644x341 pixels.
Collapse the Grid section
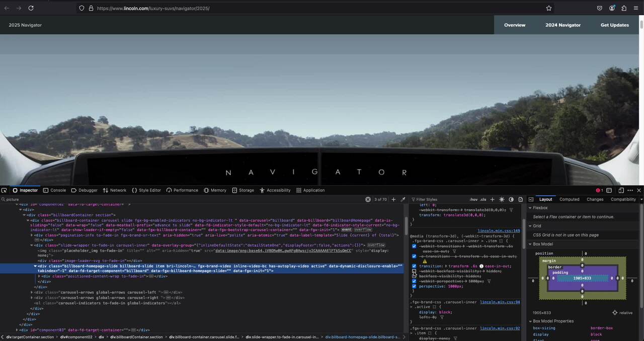click(530, 226)
